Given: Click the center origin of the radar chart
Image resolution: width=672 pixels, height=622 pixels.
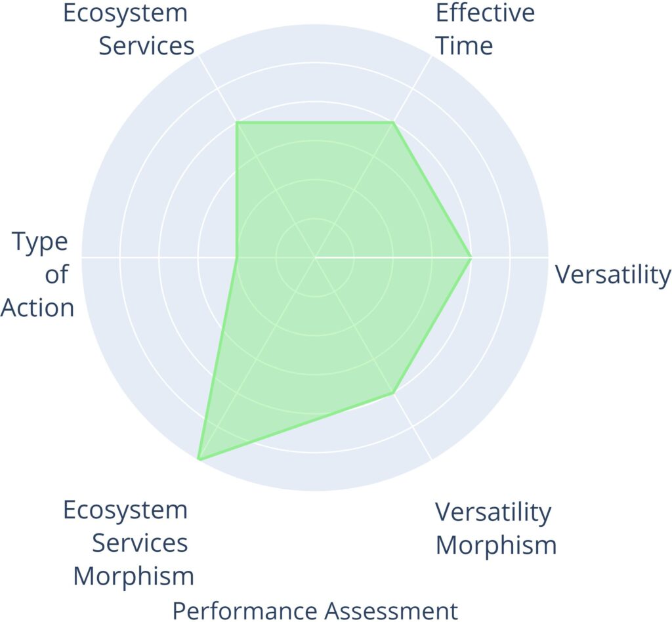Looking at the screenshot, I should coord(315,257).
